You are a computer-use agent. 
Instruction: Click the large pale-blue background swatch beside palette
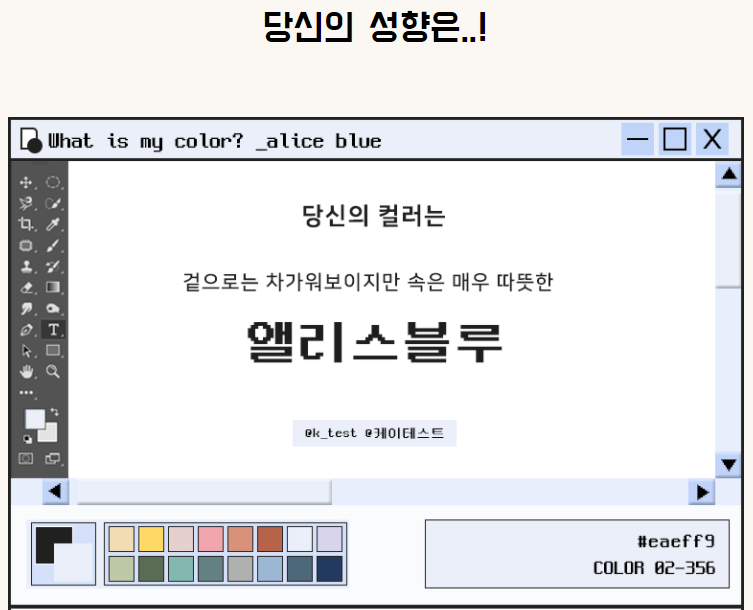pyautogui.click(x=74, y=564)
